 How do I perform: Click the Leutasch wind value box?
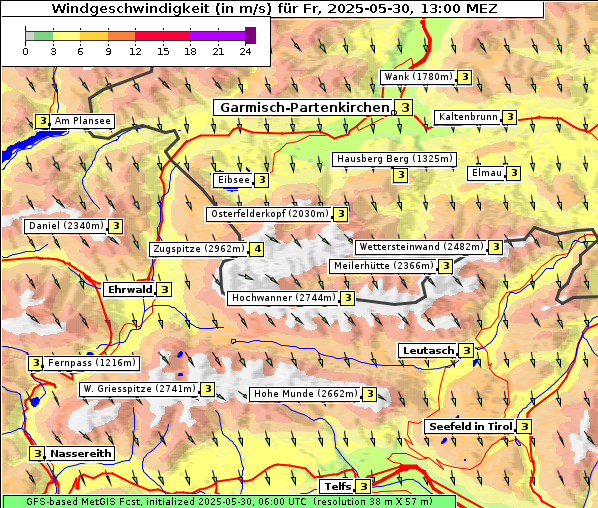466,350
